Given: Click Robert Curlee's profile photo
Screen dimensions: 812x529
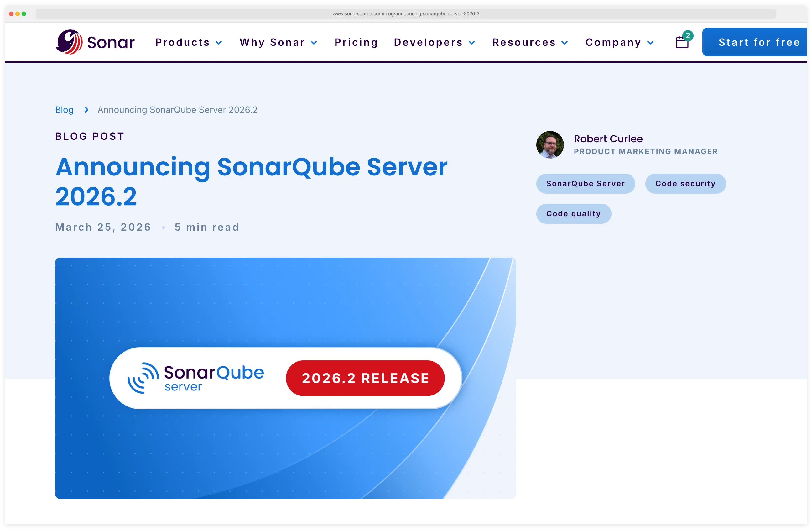Looking at the screenshot, I should (x=550, y=145).
